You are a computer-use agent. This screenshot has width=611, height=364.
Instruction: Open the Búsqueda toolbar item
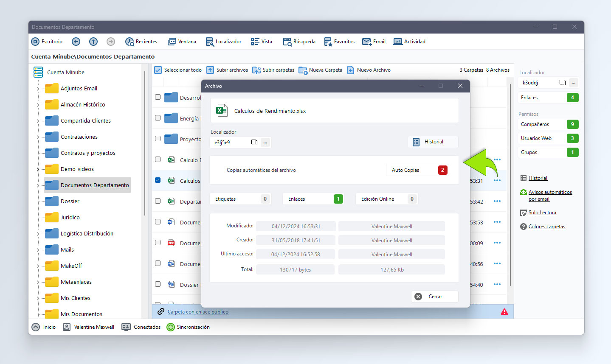coord(299,42)
